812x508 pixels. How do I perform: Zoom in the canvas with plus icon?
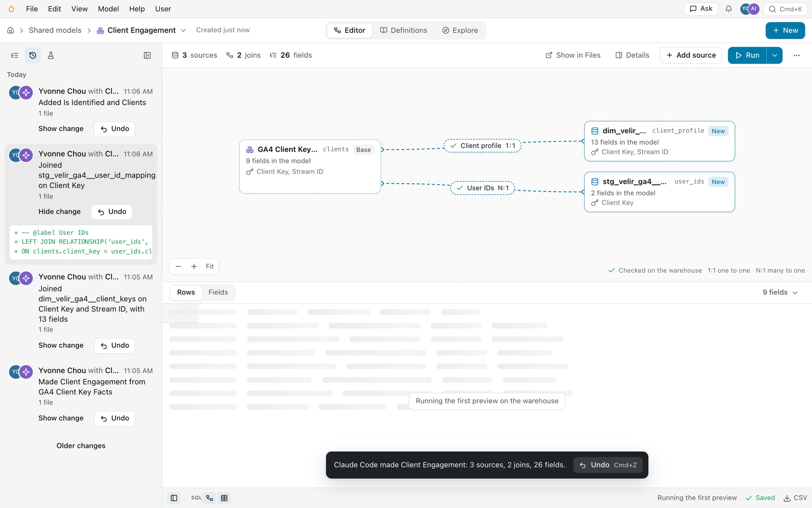pos(194,266)
